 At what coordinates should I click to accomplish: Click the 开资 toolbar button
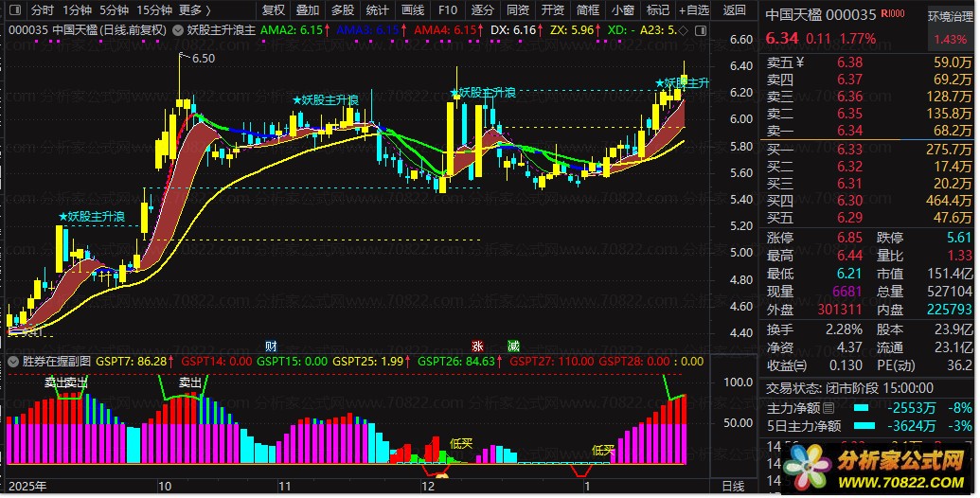click(x=553, y=10)
